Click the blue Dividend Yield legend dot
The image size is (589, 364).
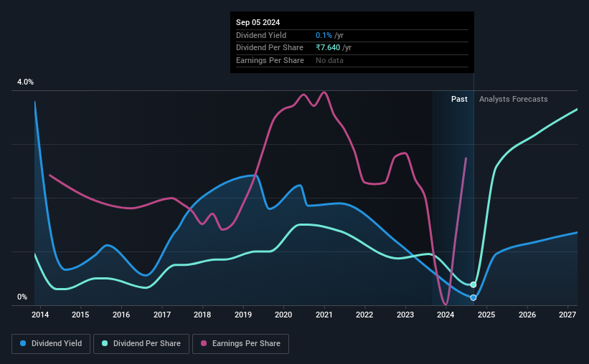pyautogui.click(x=23, y=343)
